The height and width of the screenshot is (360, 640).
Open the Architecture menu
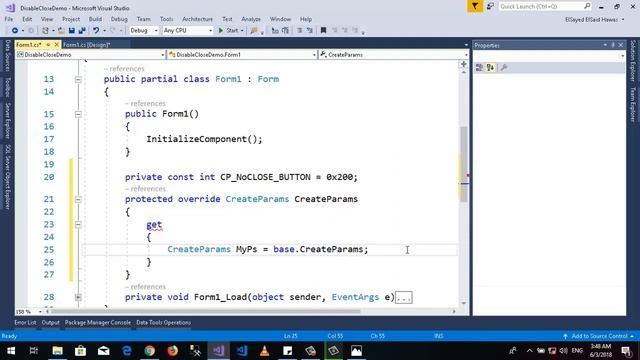tap(198, 19)
